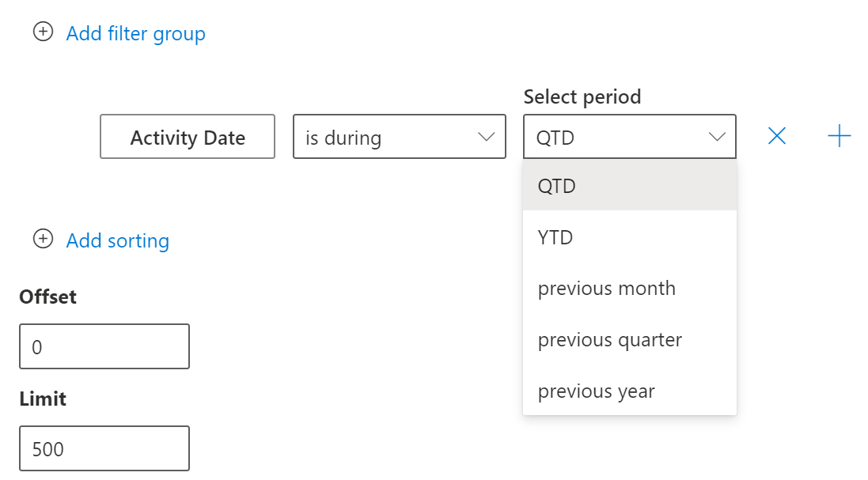Click the Add filter group link
Viewport: 868px width, 480px height.
pos(135,34)
